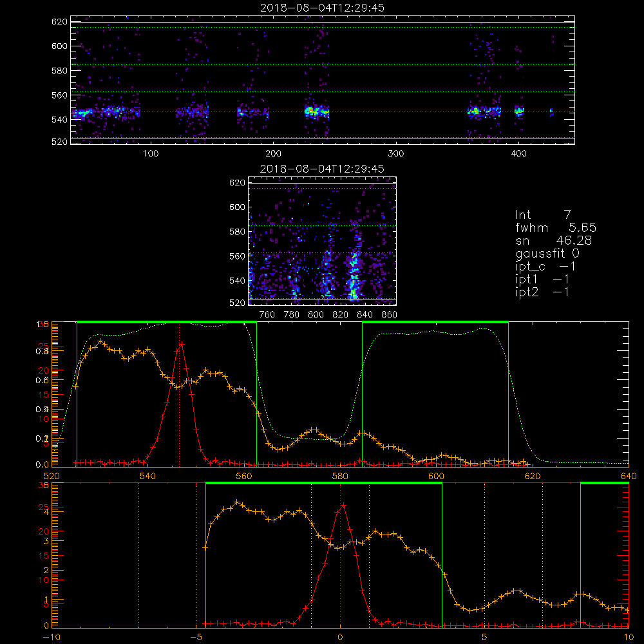Screen dimensions: 644x644
Task: Click the 640 label on the profile plot axis
Action: (629, 476)
